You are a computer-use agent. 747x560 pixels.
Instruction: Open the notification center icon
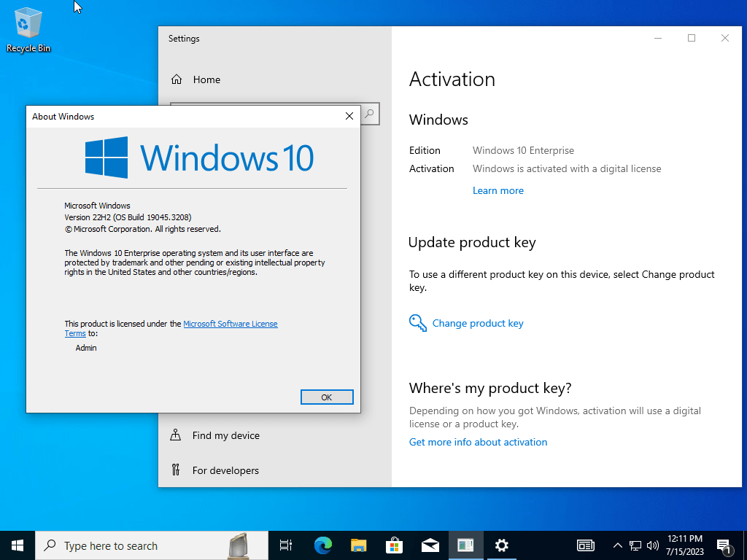click(724, 546)
